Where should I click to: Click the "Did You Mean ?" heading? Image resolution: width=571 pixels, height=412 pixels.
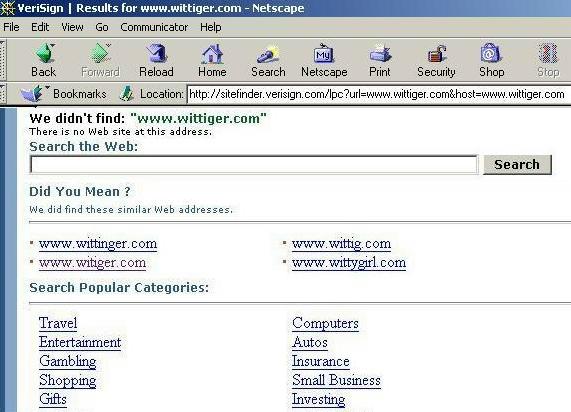pos(80,192)
